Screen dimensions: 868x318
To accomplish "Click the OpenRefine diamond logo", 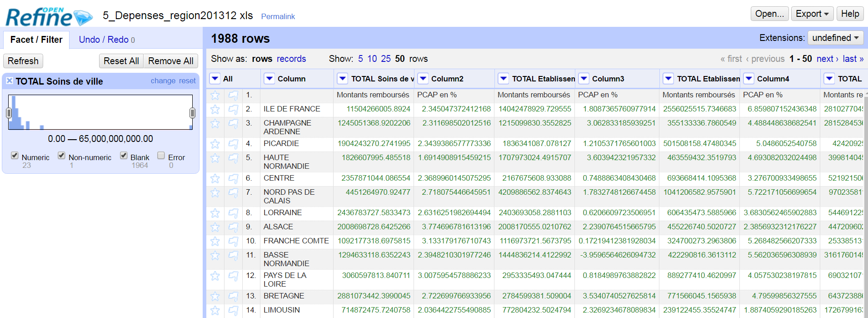I will tap(83, 18).
